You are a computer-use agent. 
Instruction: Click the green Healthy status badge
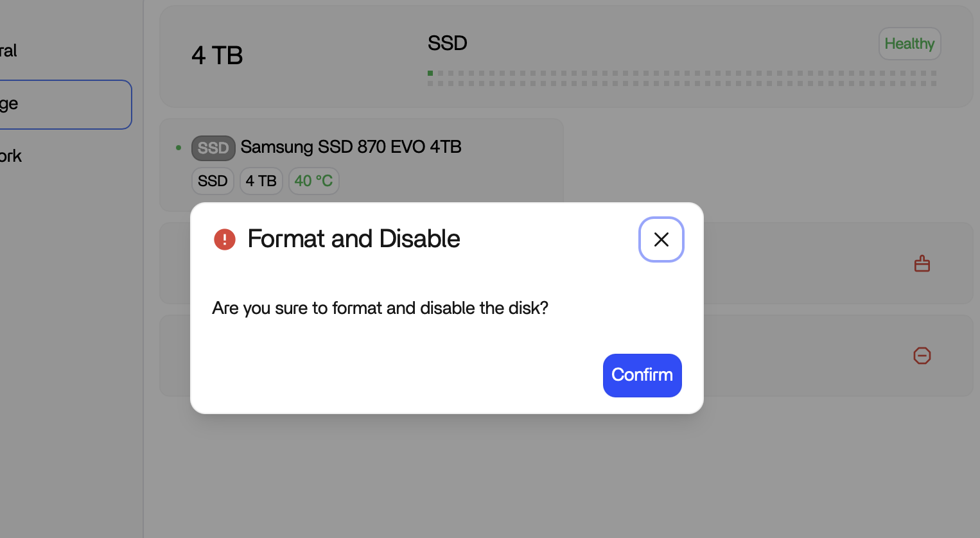point(909,44)
